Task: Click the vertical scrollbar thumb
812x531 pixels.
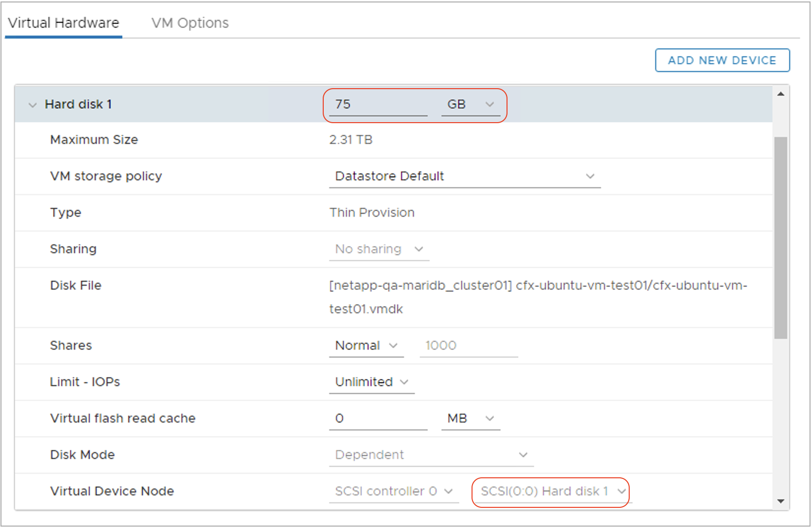Action: 780,237
